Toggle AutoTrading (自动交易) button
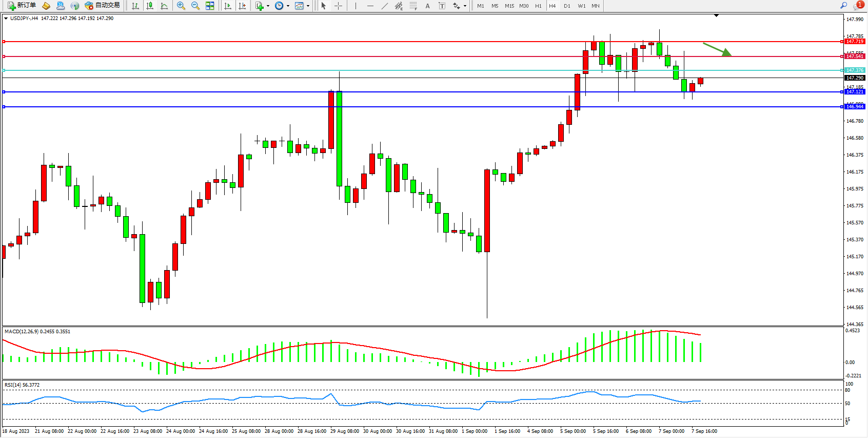Image resolution: width=868 pixels, height=438 pixels. 103,6
